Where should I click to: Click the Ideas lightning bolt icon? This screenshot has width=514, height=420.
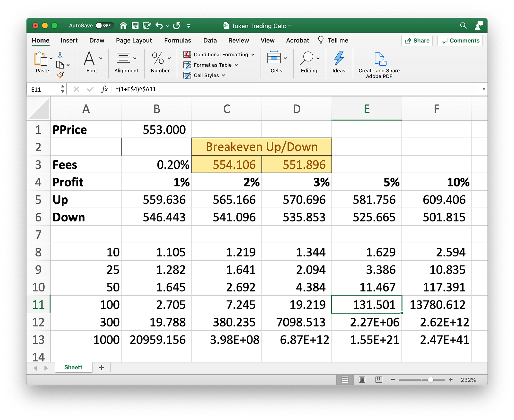(339, 58)
